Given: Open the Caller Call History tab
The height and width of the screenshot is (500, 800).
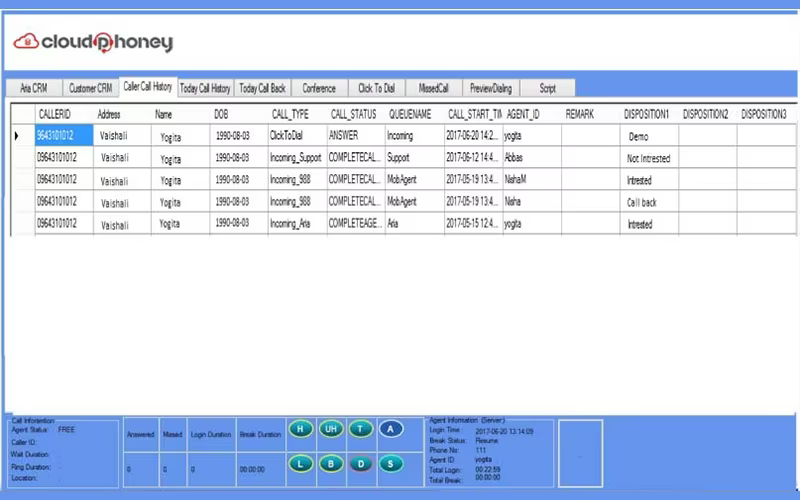Looking at the screenshot, I should pos(148,87).
